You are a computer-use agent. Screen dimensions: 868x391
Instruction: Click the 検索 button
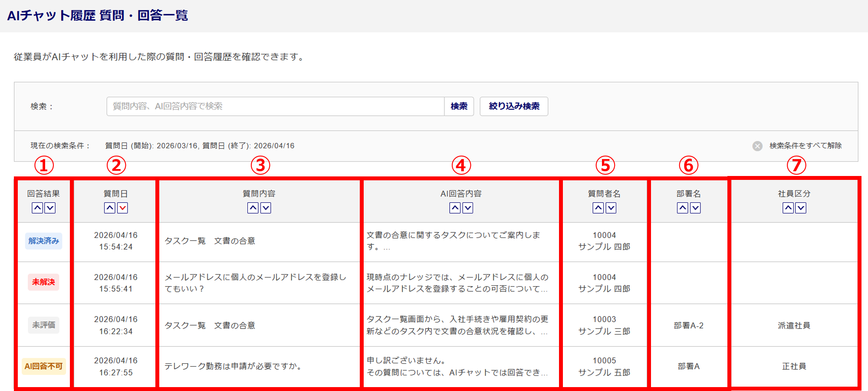[x=459, y=106]
